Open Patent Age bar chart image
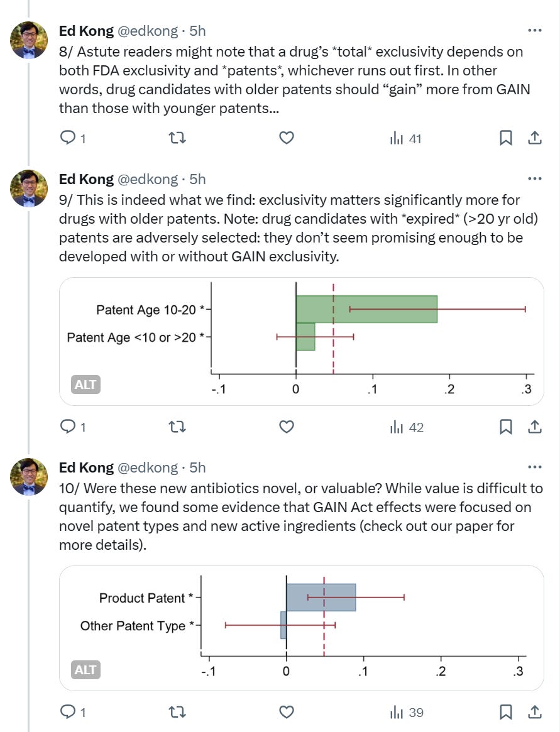Screen dimensions: 560x732 point(302,341)
